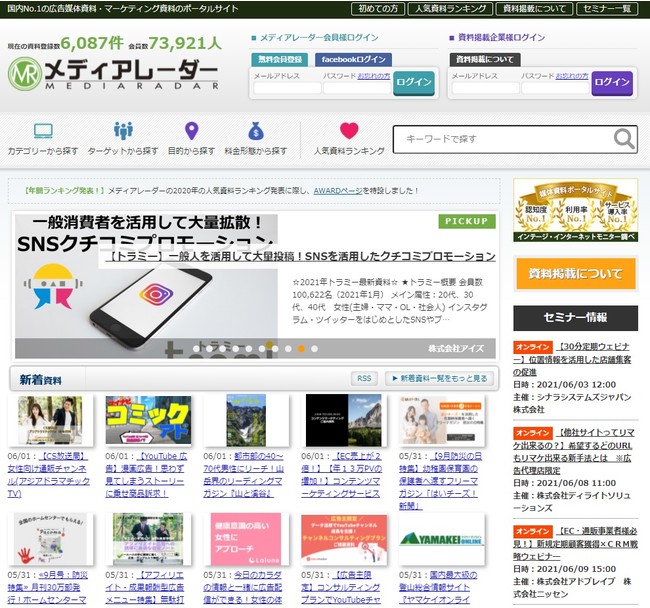The width and height of the screenshot is (650, 608).
Task: Open 目的から探す map pin icon
Action: tap(191, 131)
